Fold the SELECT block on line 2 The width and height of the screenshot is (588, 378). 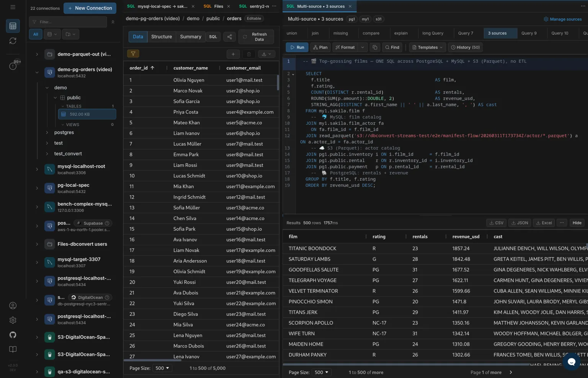(293, 74)
